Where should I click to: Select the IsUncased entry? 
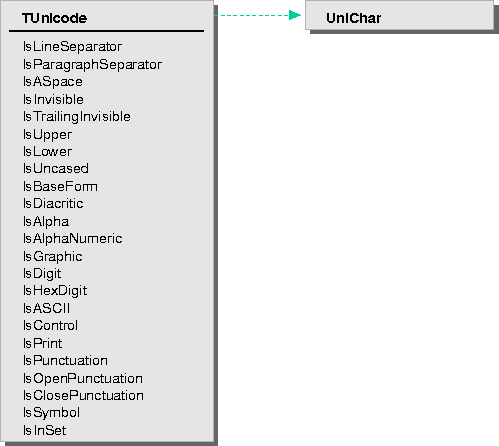[x=56, y=169]
